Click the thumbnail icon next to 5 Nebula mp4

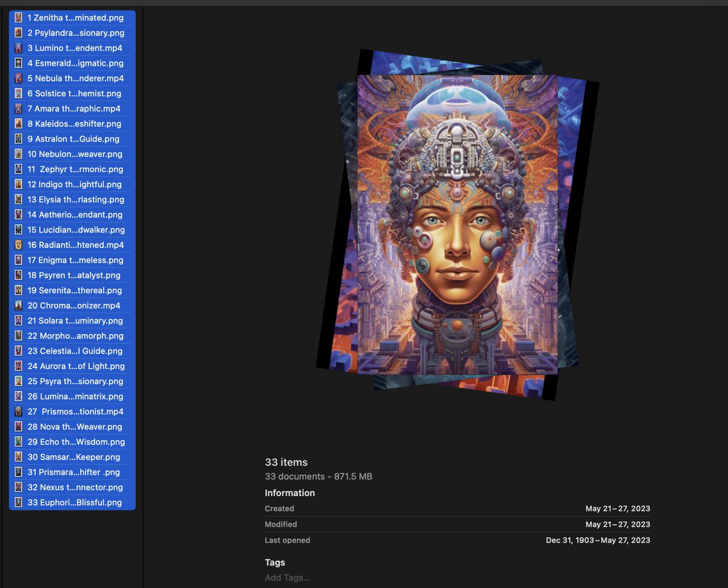(18, 78)
